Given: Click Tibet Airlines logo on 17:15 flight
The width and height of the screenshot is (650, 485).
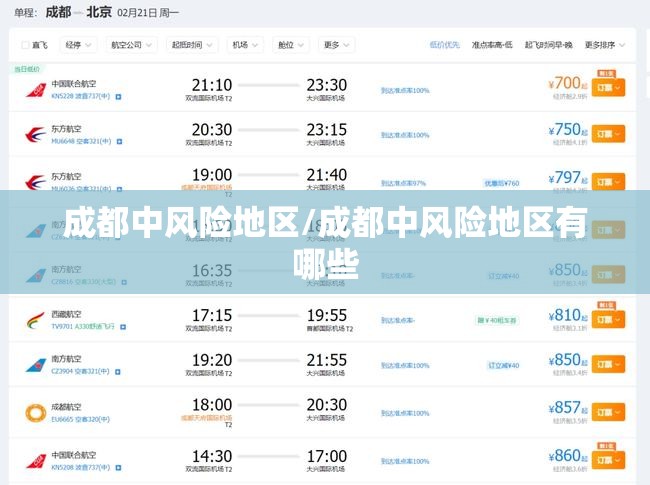Looking at the screenshot, I should (x=35, y=320).
